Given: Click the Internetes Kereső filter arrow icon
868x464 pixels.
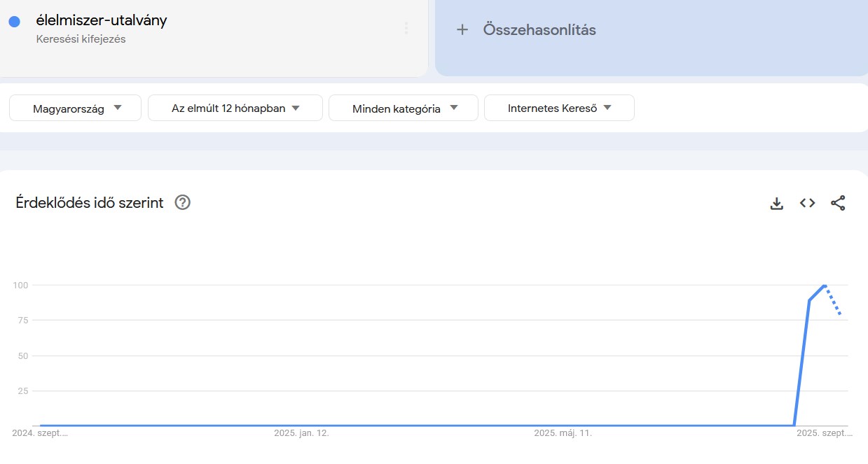Looking at the screenshot, I should (x=605, y=108).
